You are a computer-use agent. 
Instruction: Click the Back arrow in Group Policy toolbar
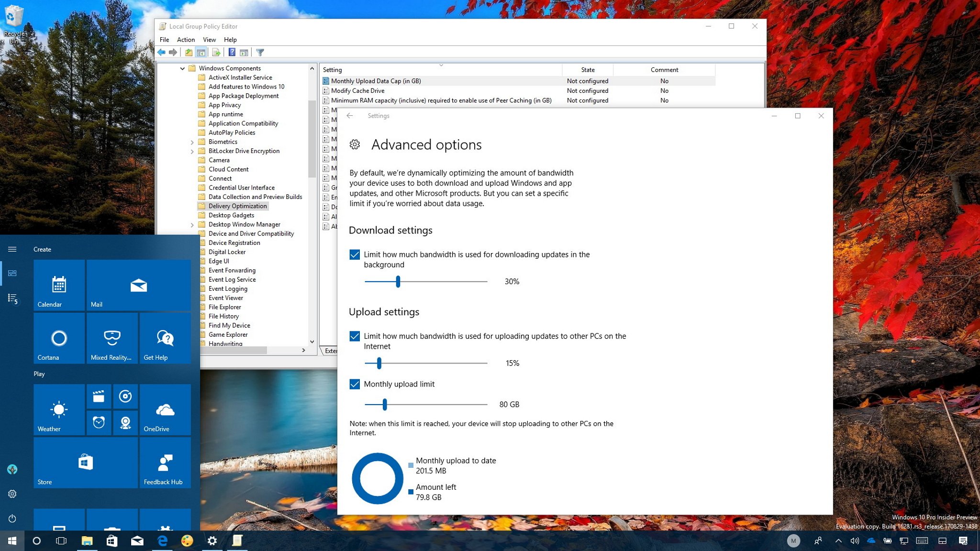pyautogui.click(x=161, y=53)
